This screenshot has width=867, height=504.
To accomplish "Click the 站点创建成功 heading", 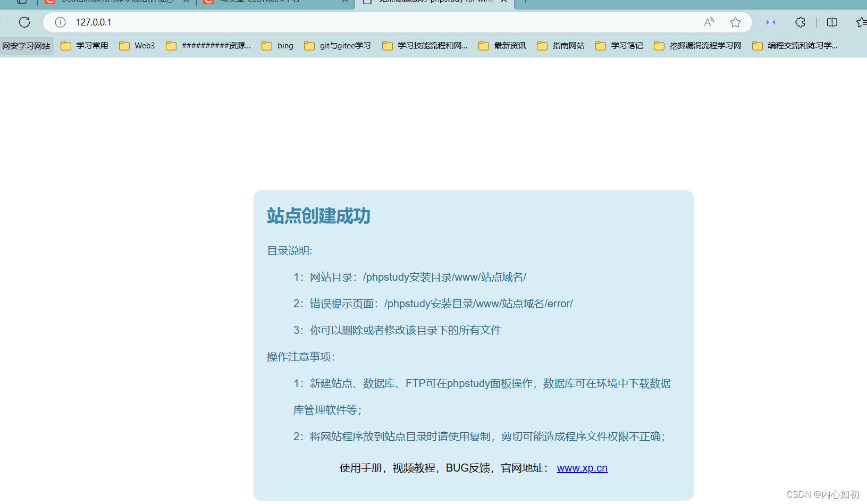I will 318,216.
